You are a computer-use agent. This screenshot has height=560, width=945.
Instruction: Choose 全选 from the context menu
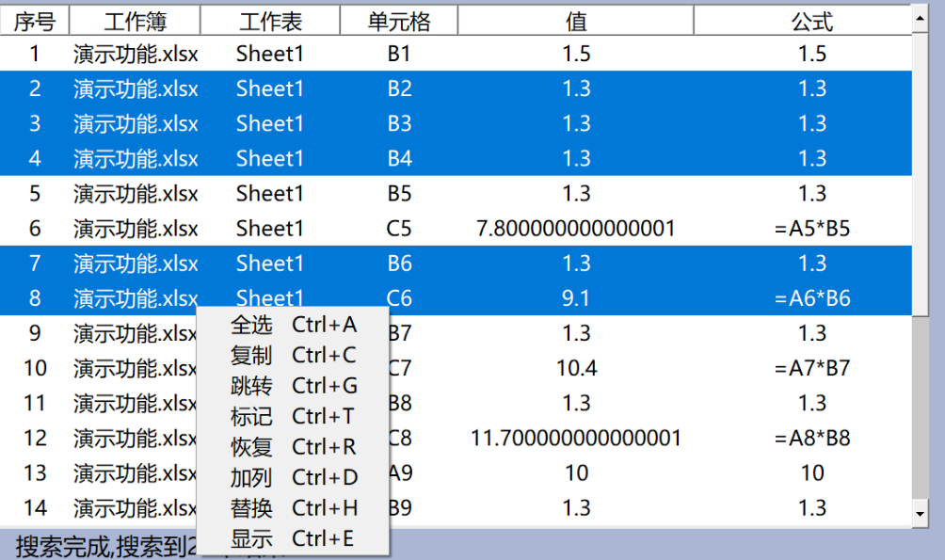pyautogui.click(x=293, y=325)
